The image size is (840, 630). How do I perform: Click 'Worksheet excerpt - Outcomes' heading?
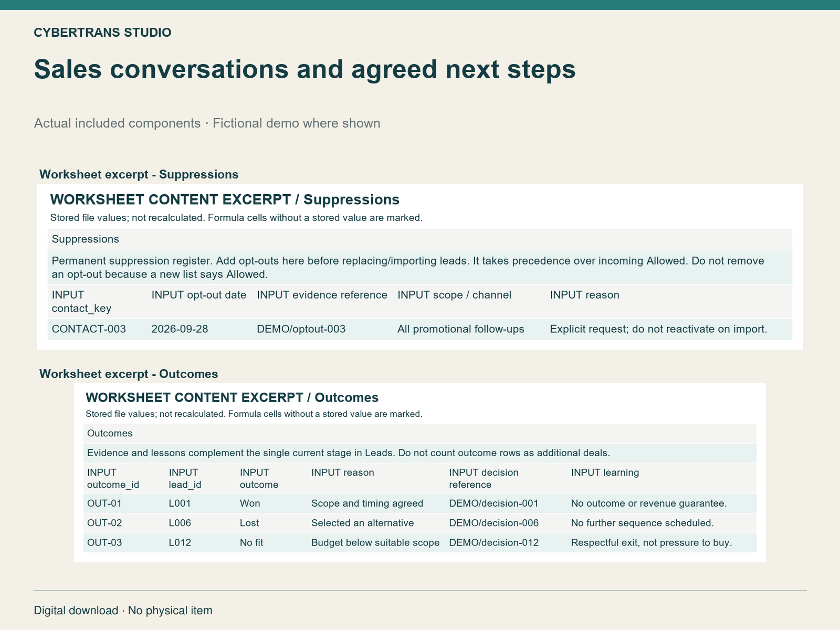coord(129,374)
